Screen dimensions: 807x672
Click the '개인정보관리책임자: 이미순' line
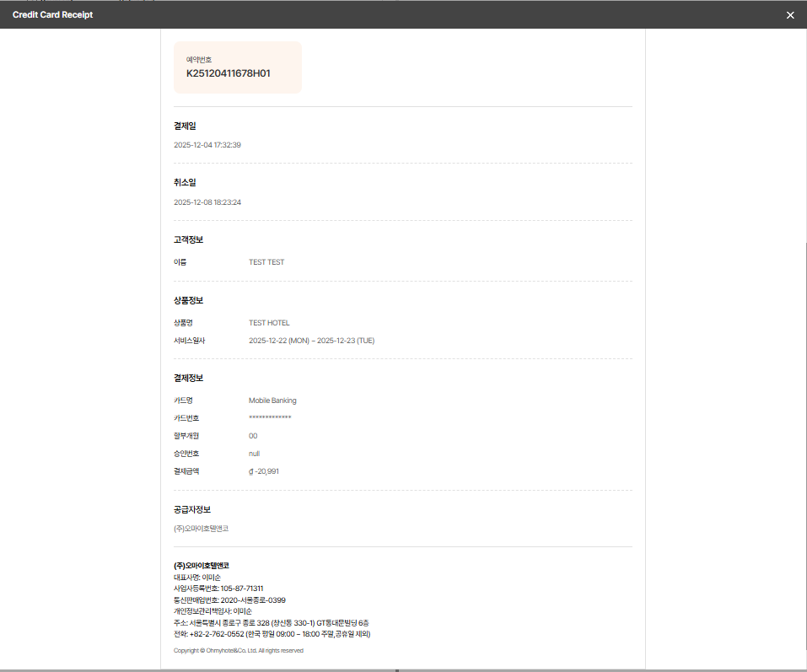tap(213, 611)
